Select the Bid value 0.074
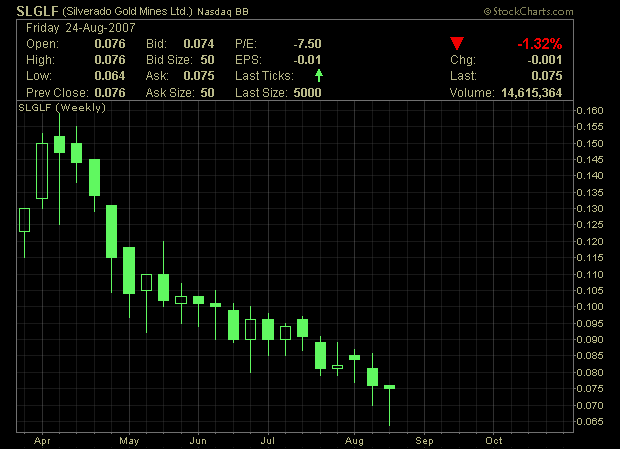This screenshot has width=620, height=449. (x=198, y=44)
